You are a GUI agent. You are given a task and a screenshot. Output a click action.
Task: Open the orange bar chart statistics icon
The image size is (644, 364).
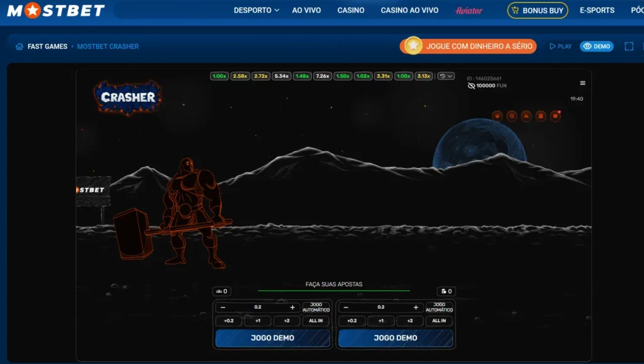(x=526, y=116)
